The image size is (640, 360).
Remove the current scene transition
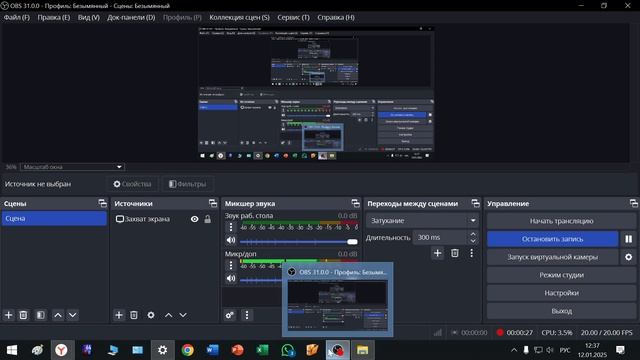(455, 253)
